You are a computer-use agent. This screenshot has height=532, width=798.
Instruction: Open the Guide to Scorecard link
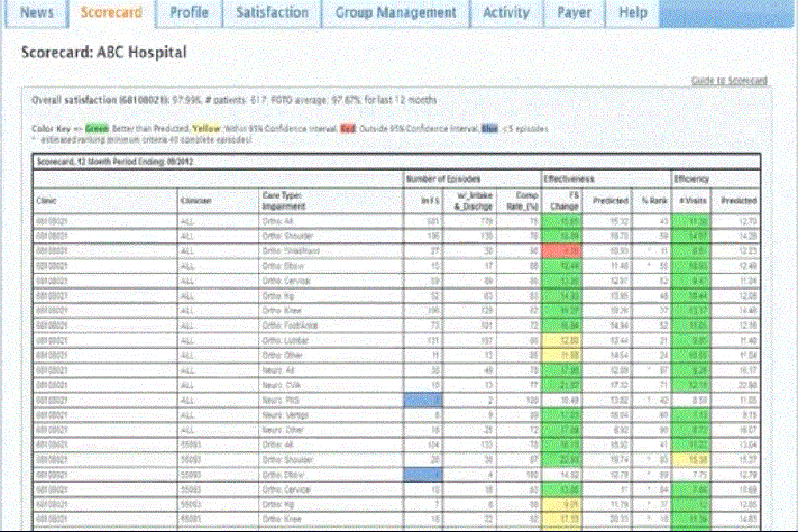(x=729, y=81)
